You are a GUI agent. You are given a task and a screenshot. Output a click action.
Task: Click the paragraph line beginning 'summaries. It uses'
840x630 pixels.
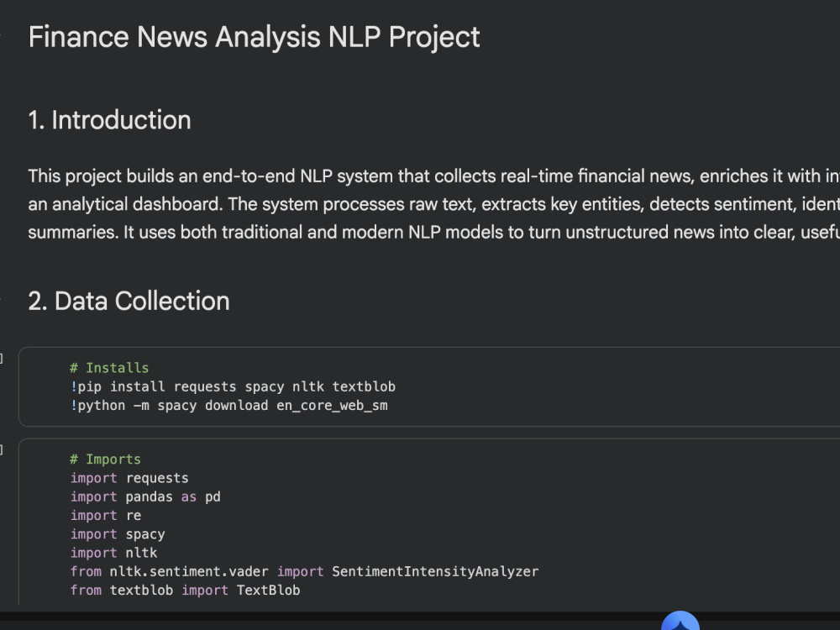point(434,233)
